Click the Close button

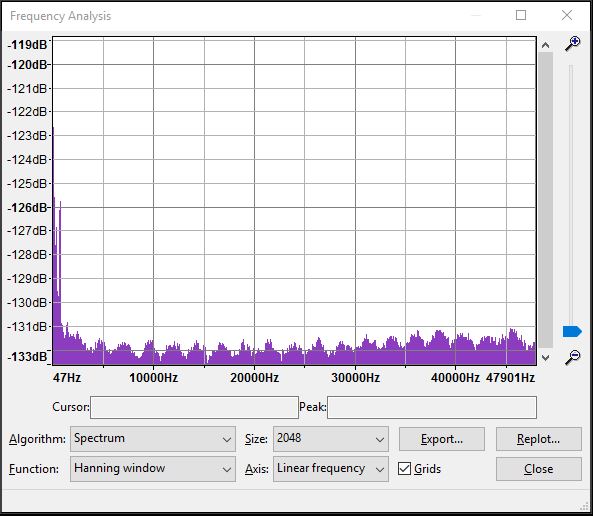click(539, 469)
